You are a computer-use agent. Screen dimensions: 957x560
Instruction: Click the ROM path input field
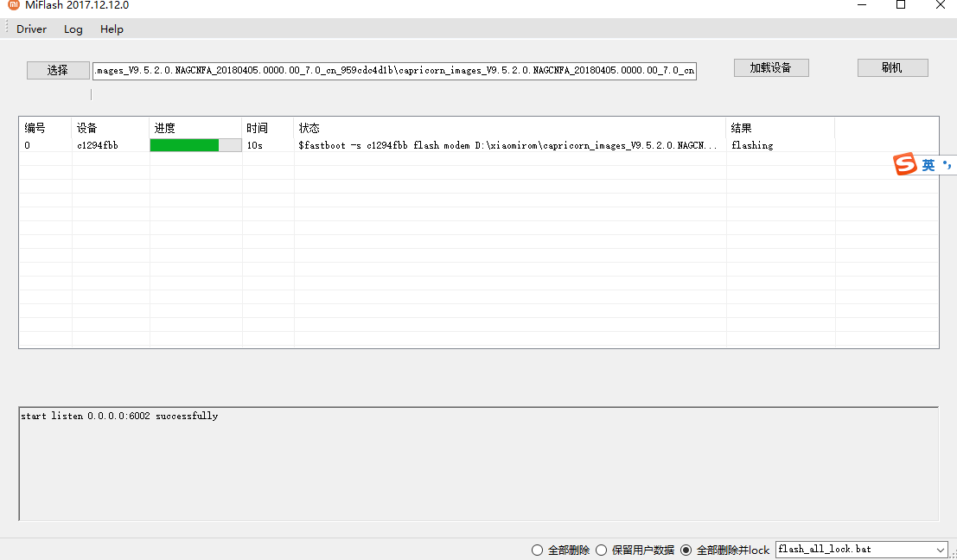point(394,71)
